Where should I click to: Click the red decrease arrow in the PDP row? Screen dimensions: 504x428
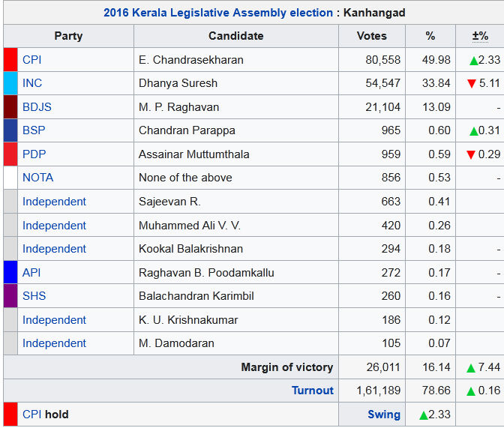[x=471, y=155]
